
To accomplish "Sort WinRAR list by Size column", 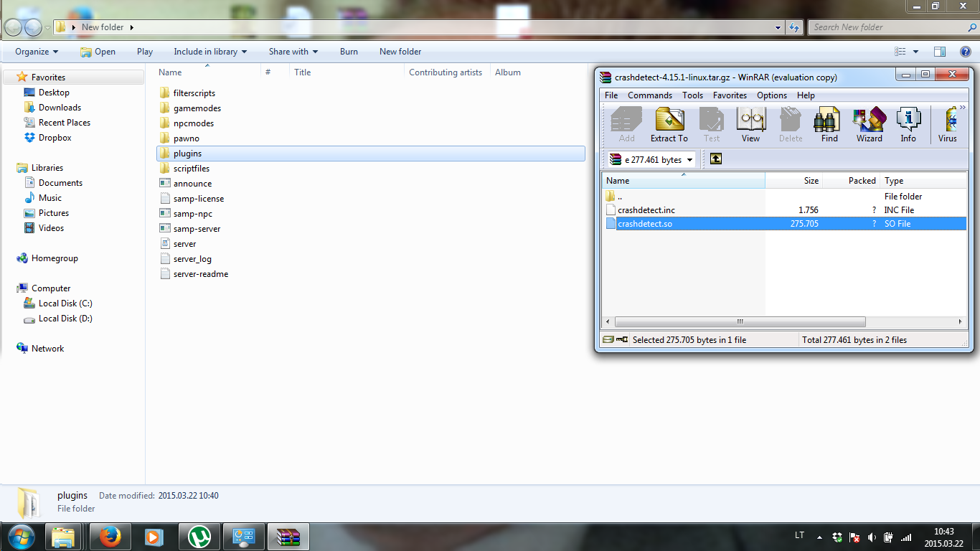I will [793, 181].
